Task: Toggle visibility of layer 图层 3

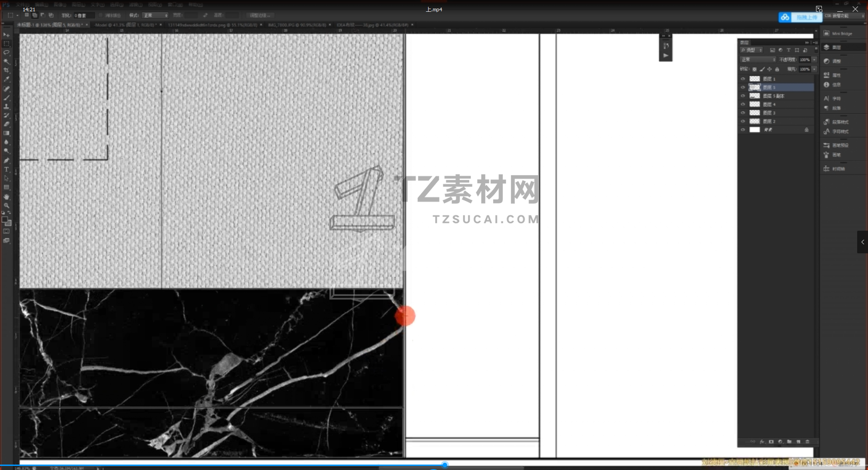Action: click(743, 113)
